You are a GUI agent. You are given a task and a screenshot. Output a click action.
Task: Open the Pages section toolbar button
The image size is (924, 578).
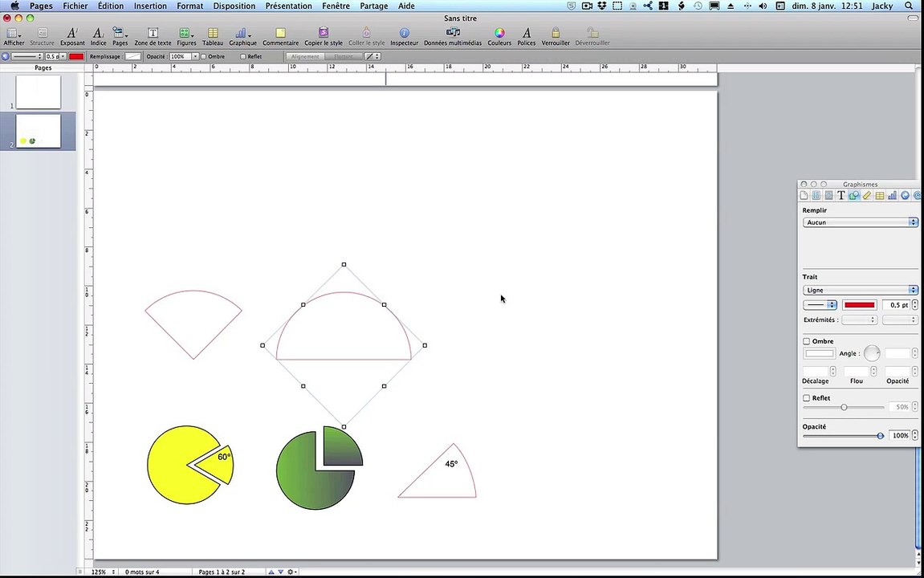tap(120, 36)
